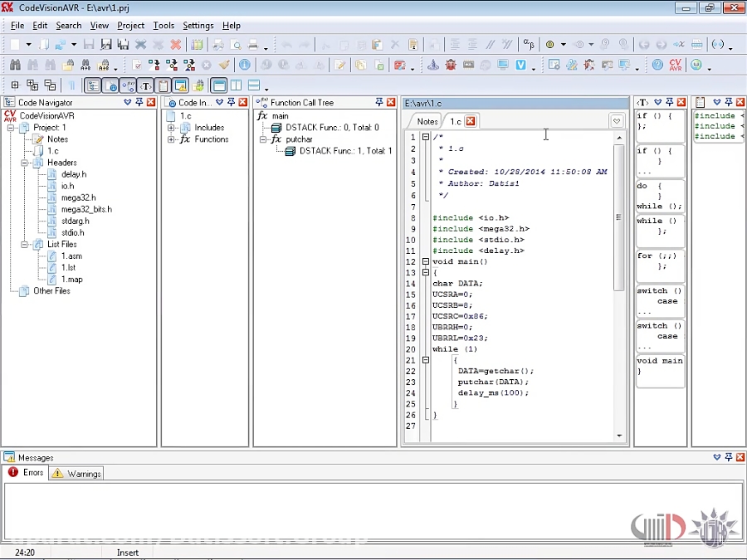The image size is (747, 560).
Task: Click the editor vertical scrollbar thumb
Action: click(619, 217)
